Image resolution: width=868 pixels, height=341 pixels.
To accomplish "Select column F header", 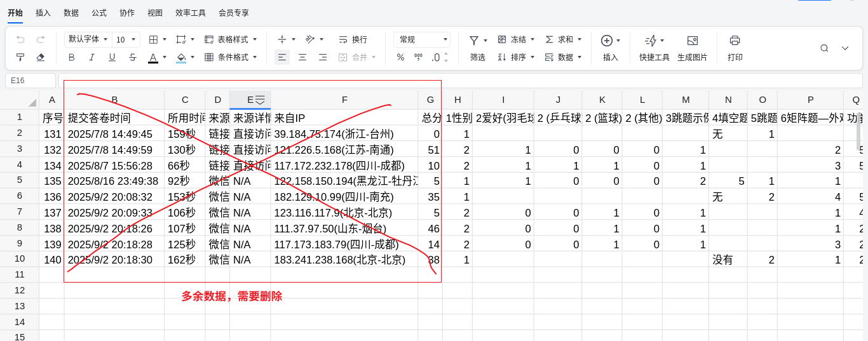I will [344, 100].
